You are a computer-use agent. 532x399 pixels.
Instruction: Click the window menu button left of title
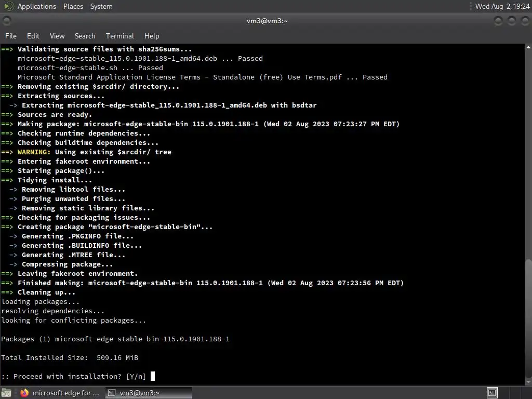(x=7, y=21)
